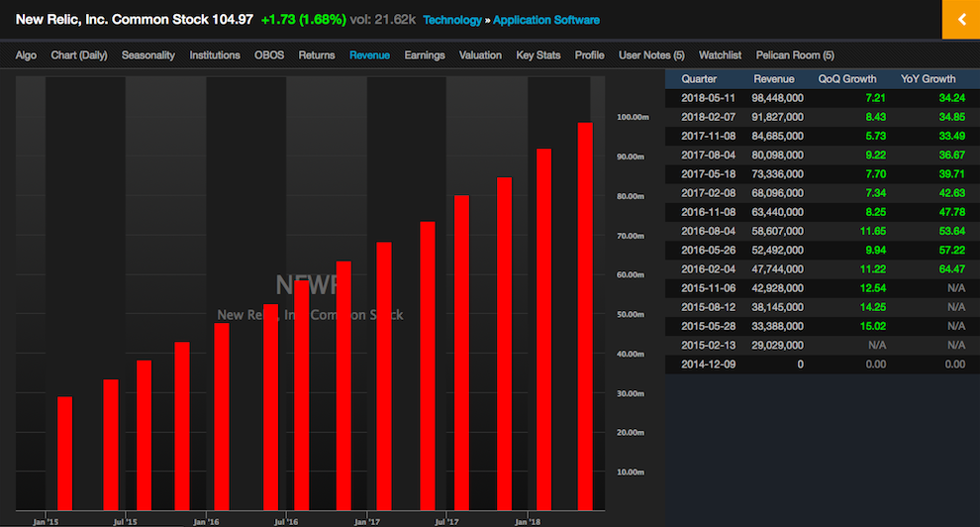Select the 2018-02-07 quarter date
This screenshot has height=527, width=980.
[x=708, y=117]
